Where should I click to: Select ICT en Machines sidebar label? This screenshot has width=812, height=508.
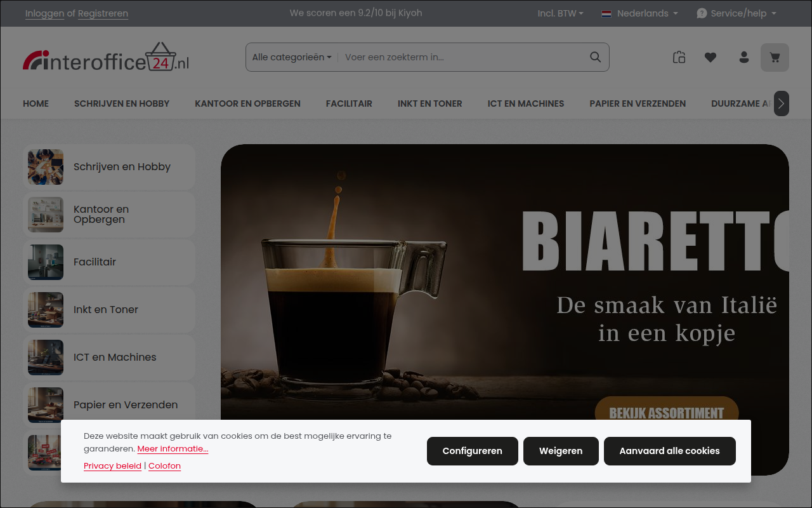[115, 358]
